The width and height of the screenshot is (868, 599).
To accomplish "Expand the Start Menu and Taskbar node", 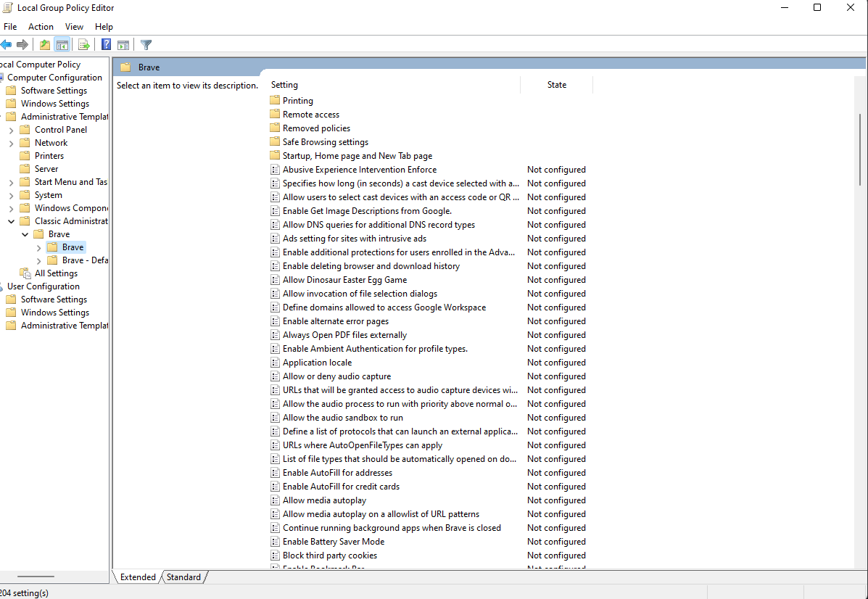I will 11,182.
